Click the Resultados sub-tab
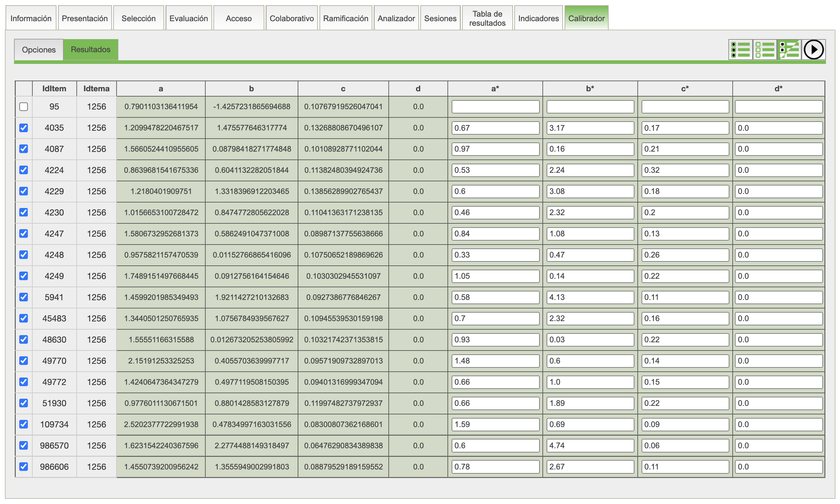The height and width of the screenshot is (504, 840). click(90, 50)
